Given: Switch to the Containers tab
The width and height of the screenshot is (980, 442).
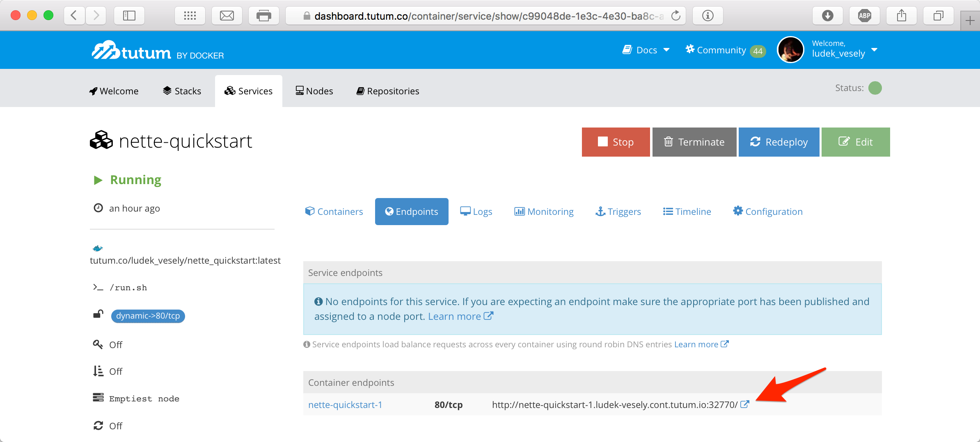Looking at the screenshot, I should [334, 212].
